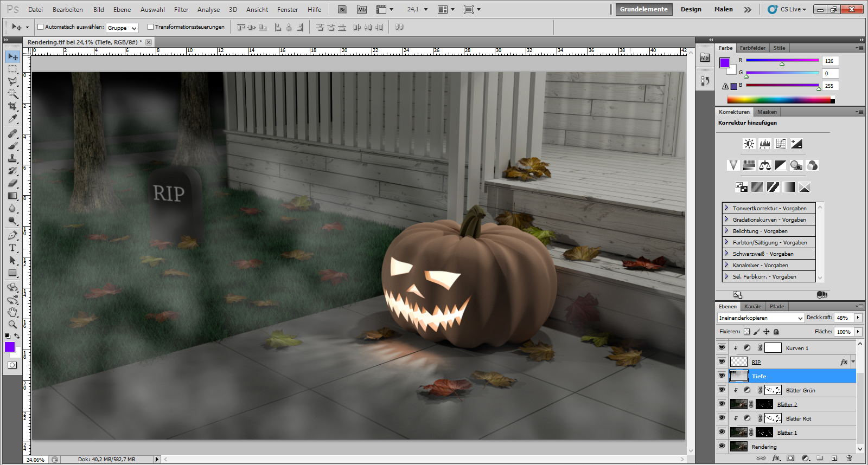Click the Deckkraft 48% input field
This screenshot has height=465, width=868.
point(844,318)
